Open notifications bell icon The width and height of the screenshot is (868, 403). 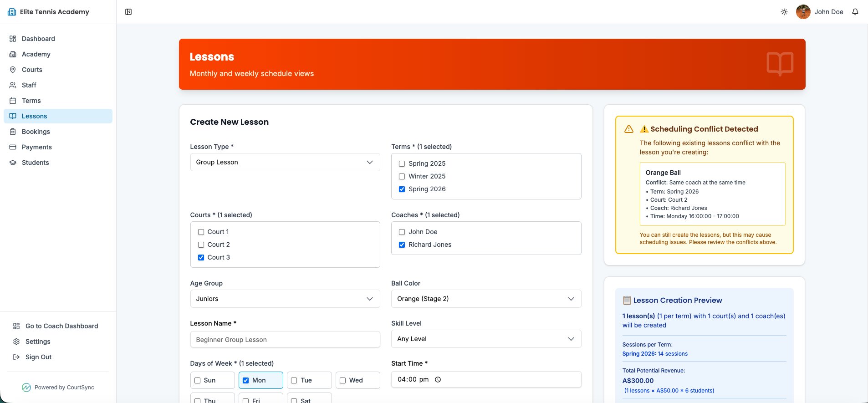(855, 12)
